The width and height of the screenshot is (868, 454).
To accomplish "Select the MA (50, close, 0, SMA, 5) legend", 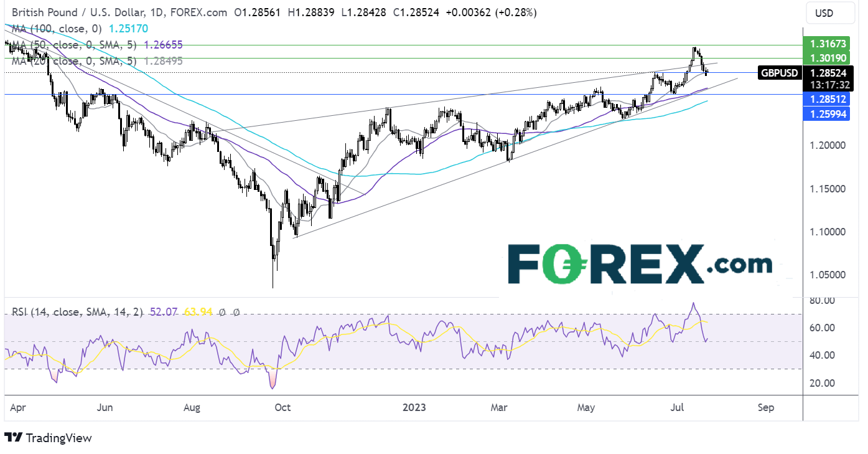I will pyautogui.click(x=74, y=45).
